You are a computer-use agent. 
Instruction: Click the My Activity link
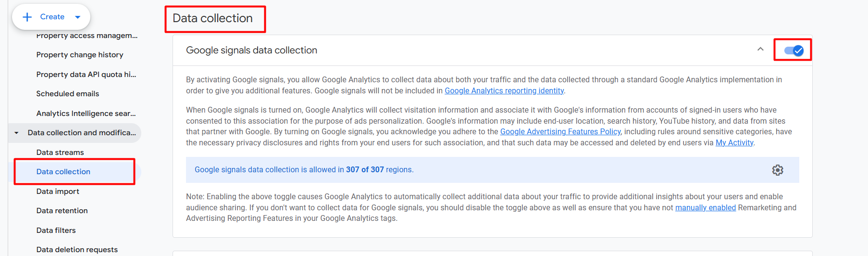tap(734, 143)
